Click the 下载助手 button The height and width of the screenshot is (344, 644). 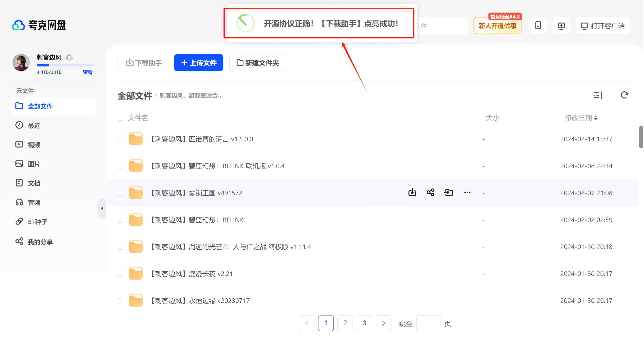(x=143, y=63)
